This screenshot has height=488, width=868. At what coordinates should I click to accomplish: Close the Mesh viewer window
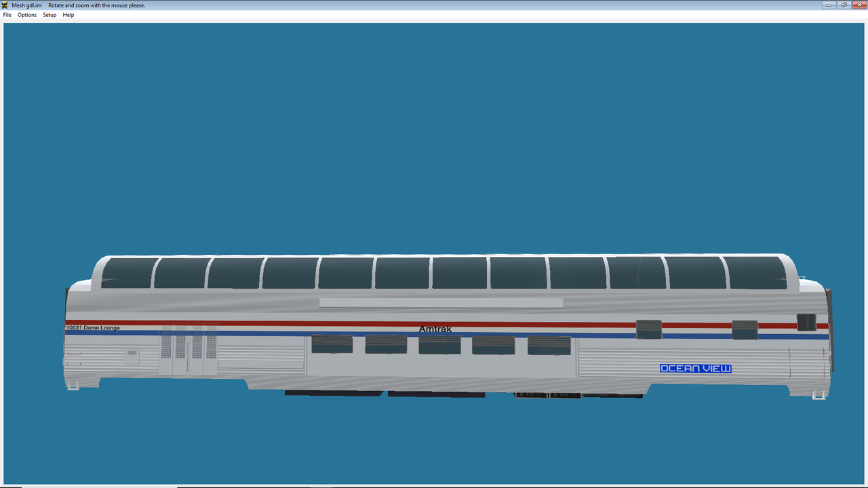click(859, 5)
